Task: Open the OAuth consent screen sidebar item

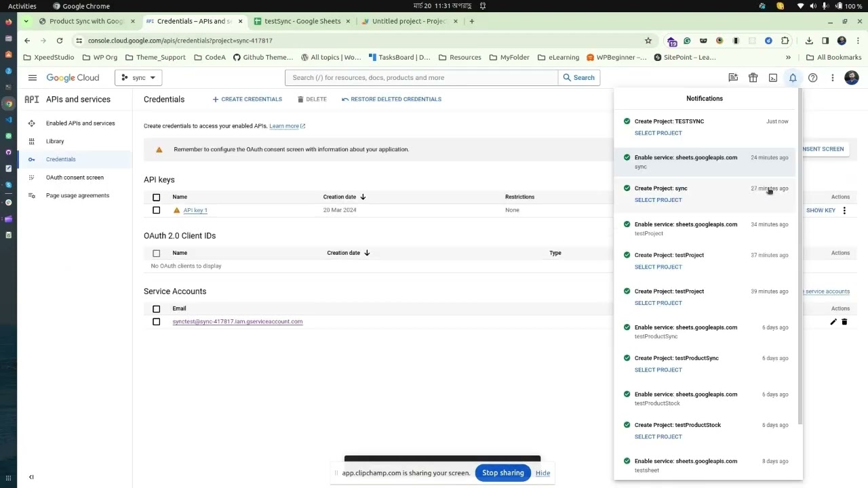Action: [75, 178]
